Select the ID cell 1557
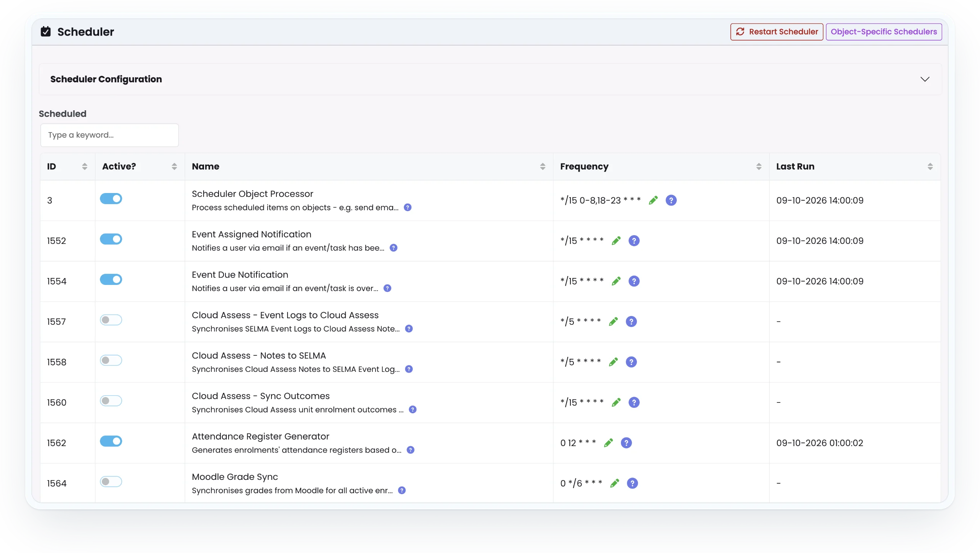Screen dimensions: 980x553 click(x=56, y=322)
